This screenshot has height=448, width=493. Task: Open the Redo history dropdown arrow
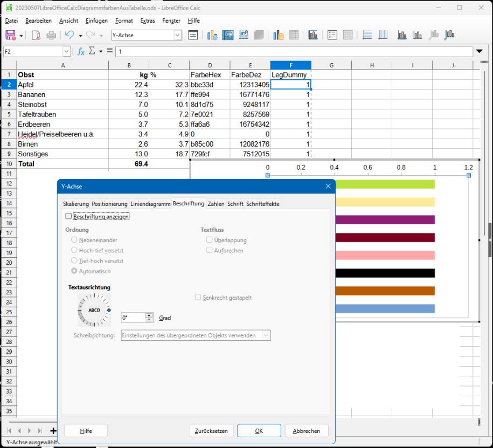click(x=101, y=36)
